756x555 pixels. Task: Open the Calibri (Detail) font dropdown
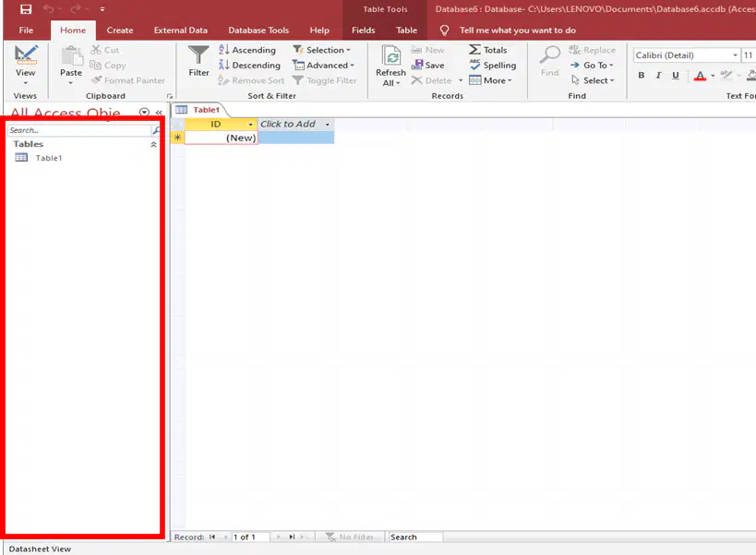735,55
